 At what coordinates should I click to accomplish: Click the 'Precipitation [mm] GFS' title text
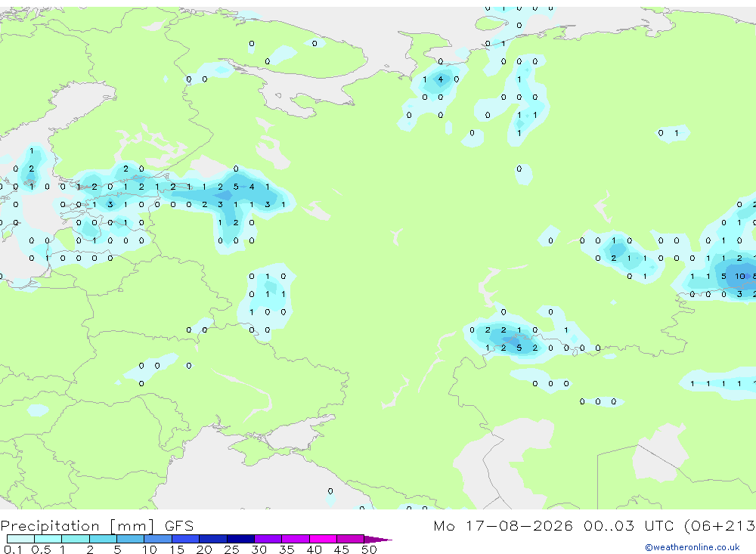point(97,525)
